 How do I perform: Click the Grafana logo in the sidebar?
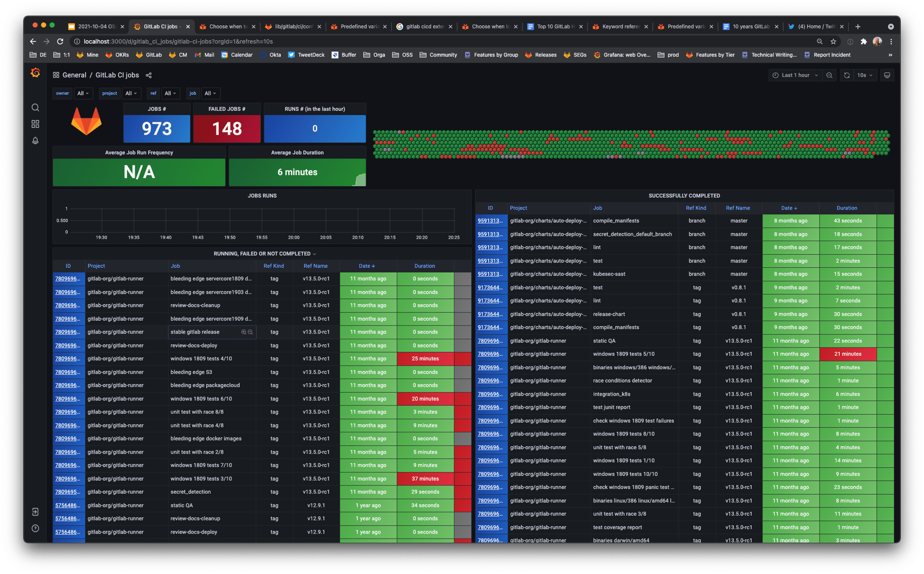pos(36,73)
